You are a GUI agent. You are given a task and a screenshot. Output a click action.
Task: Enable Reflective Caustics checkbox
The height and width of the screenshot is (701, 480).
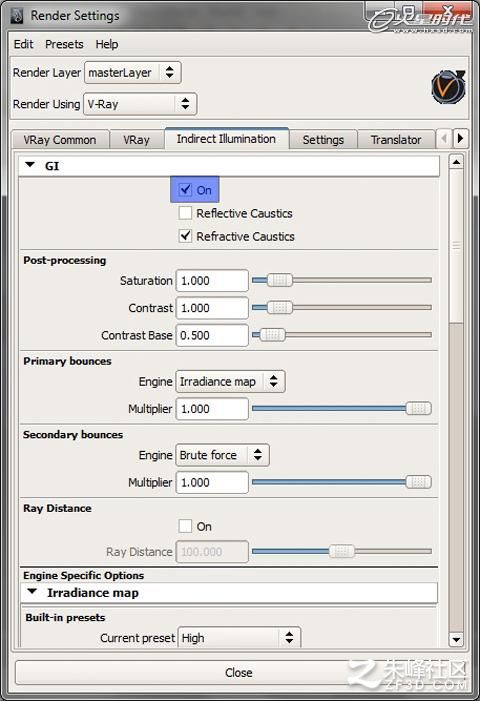pyautogui.click(x=185, y=213)
